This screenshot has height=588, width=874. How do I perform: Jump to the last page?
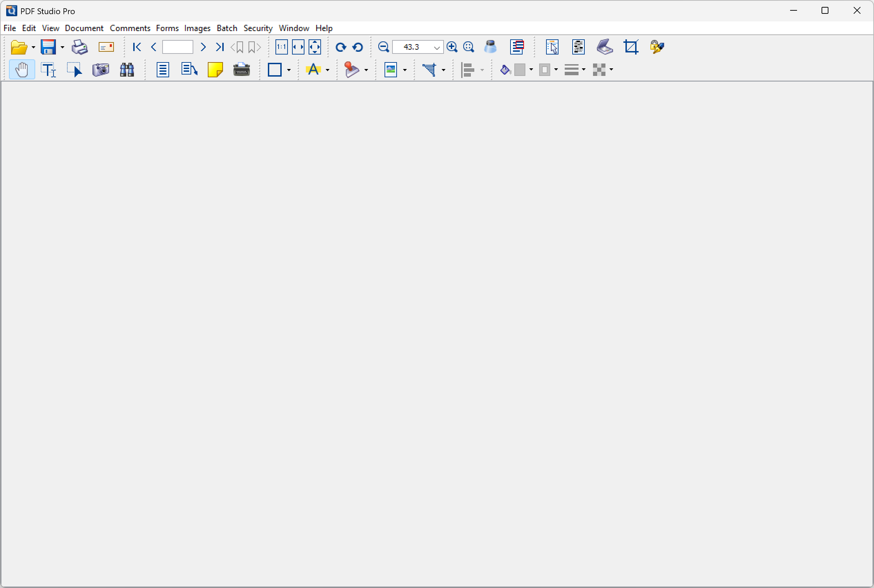[220, 47]
